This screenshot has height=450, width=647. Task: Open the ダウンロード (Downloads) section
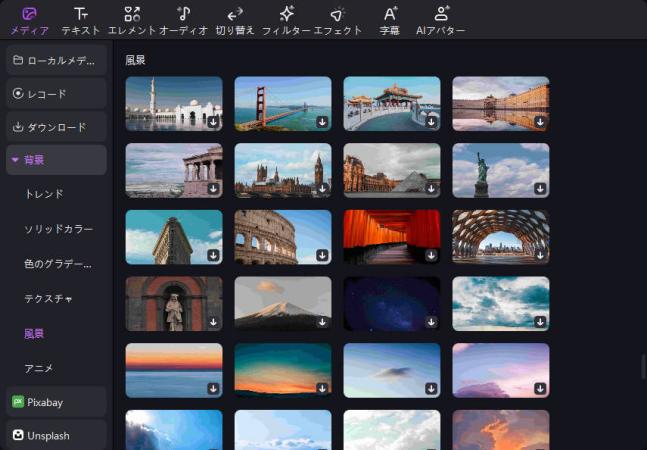[x=56, y=127]
